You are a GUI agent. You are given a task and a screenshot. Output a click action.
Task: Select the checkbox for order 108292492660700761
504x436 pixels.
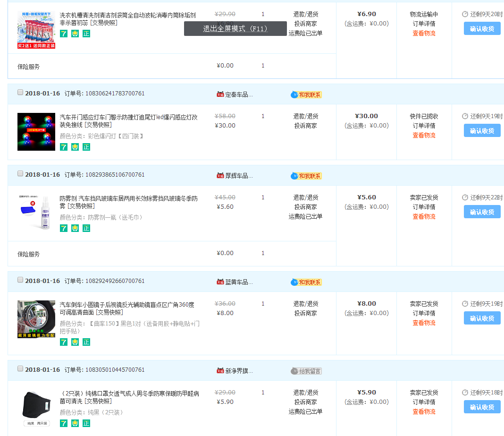click(x=20, y=279)
